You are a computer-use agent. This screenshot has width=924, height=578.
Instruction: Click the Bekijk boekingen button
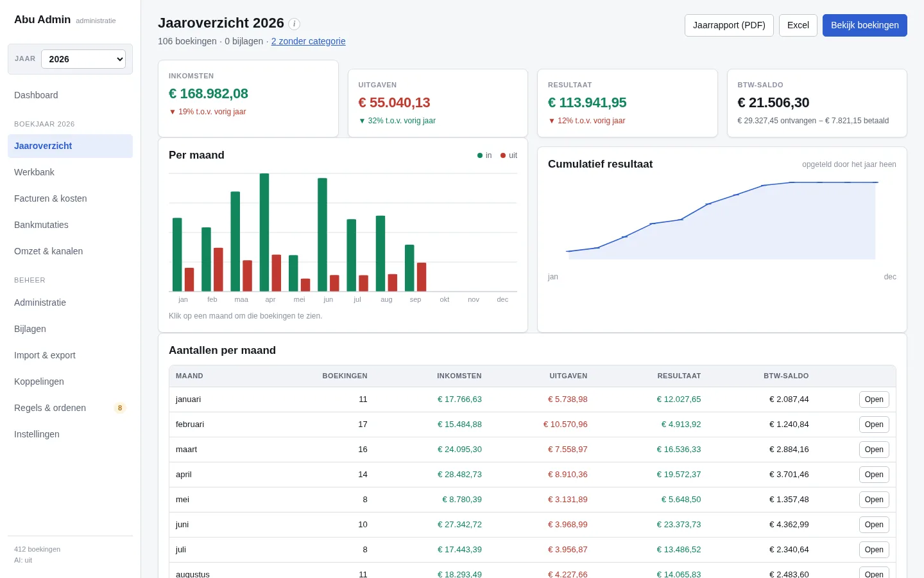pyautogui.click(x=865, y=25)
